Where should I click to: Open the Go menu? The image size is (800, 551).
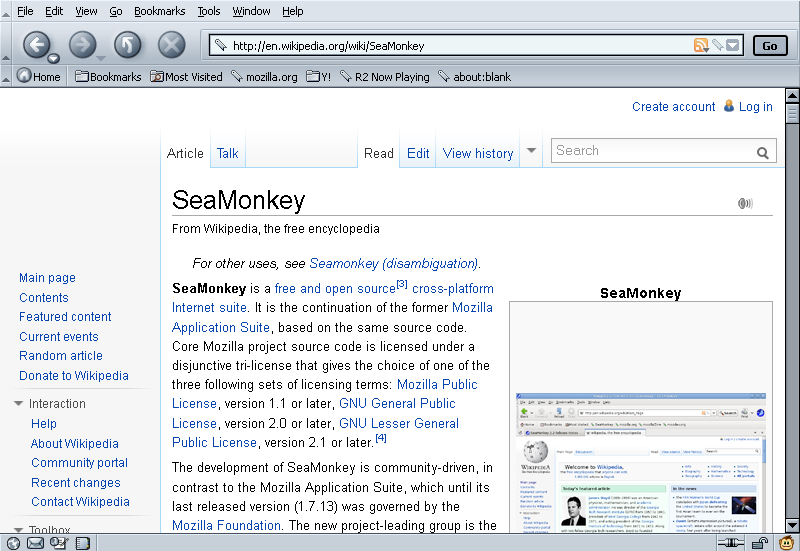116,11
